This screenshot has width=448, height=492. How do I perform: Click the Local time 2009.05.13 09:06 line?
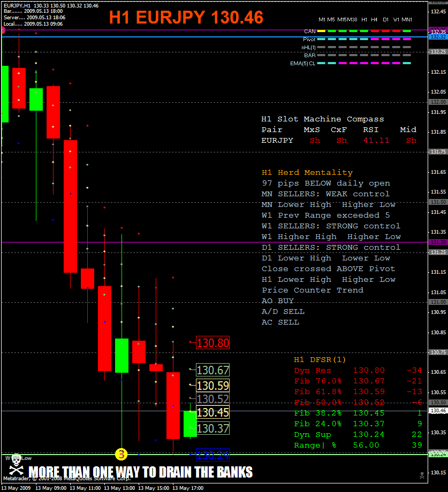33,24
